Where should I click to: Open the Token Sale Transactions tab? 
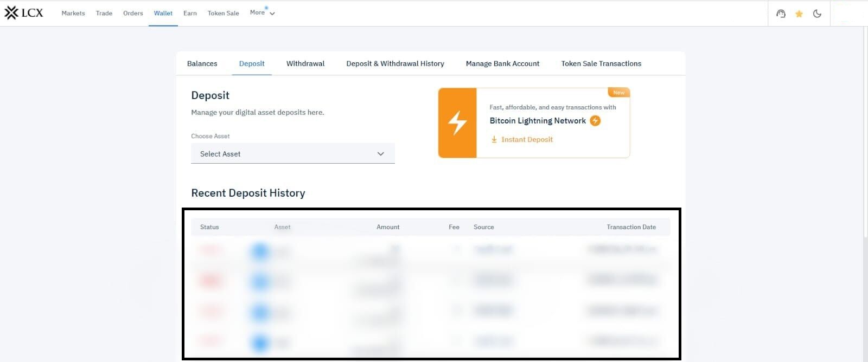[601, 63]
